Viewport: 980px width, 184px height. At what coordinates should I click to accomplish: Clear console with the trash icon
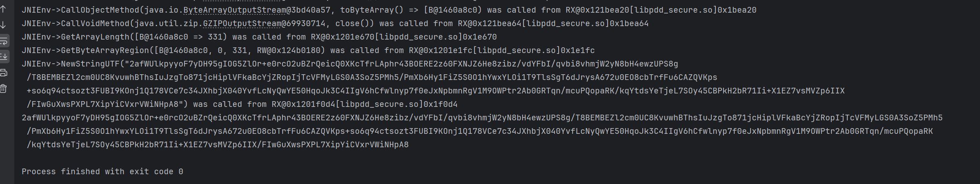[x=4, y=89]
